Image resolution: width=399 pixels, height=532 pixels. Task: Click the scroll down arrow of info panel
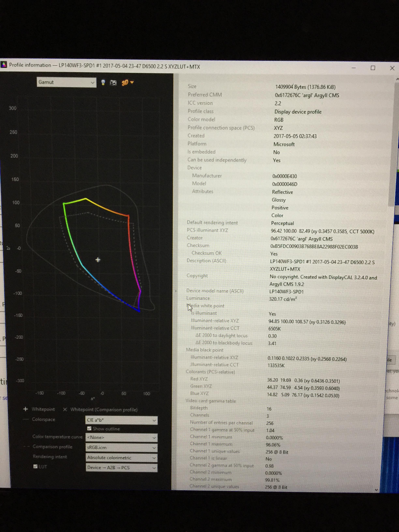376,490
